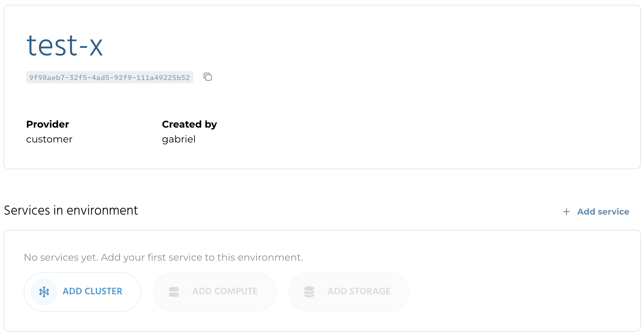Click the customer provider value
Viewport: 644px width, 334px height.
pos(49,139)
